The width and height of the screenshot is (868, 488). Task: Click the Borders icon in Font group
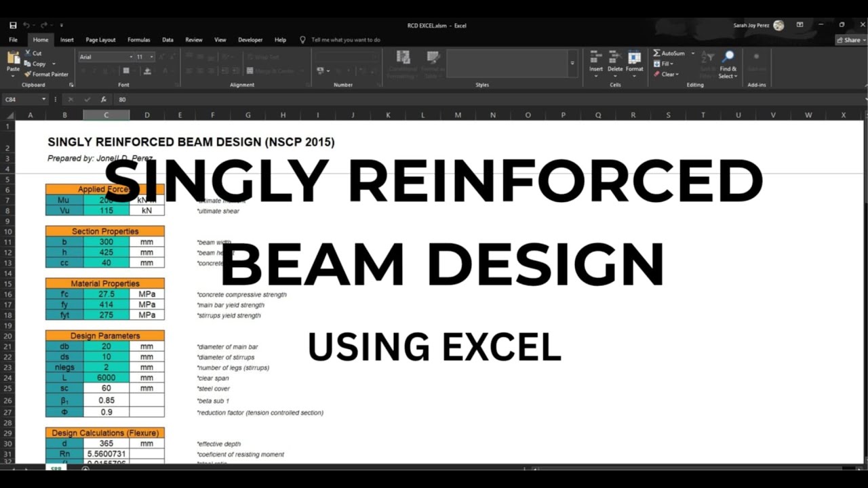point(126,70)
